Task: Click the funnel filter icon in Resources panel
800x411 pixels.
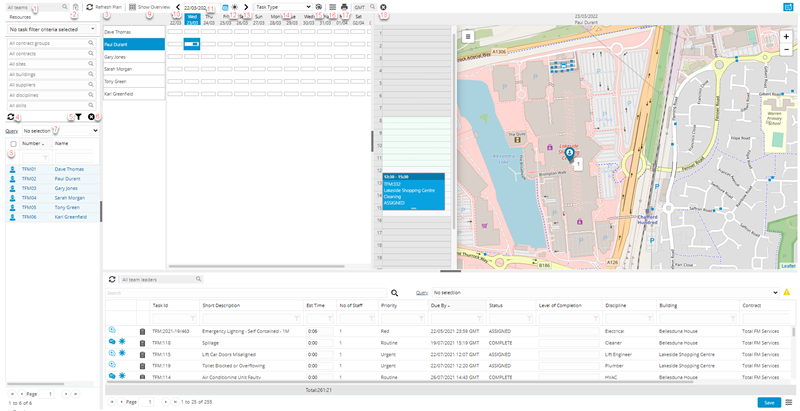Action: 79,117
